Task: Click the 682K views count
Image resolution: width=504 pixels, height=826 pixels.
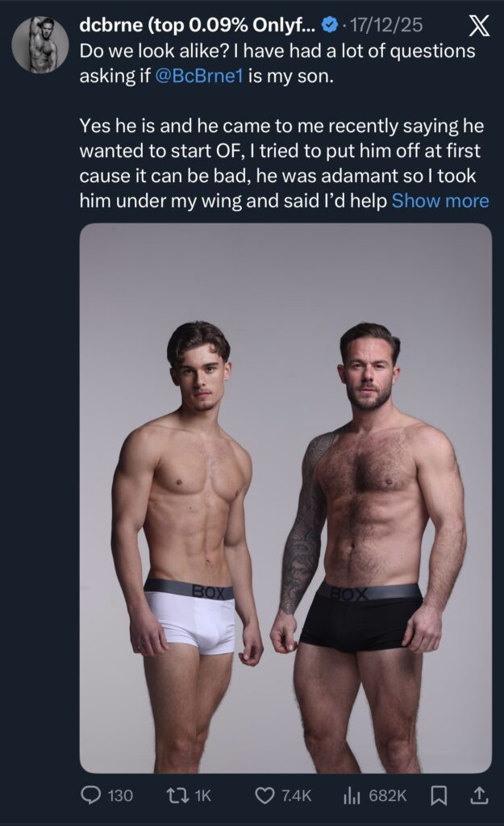Action: (x=388, y=795)
